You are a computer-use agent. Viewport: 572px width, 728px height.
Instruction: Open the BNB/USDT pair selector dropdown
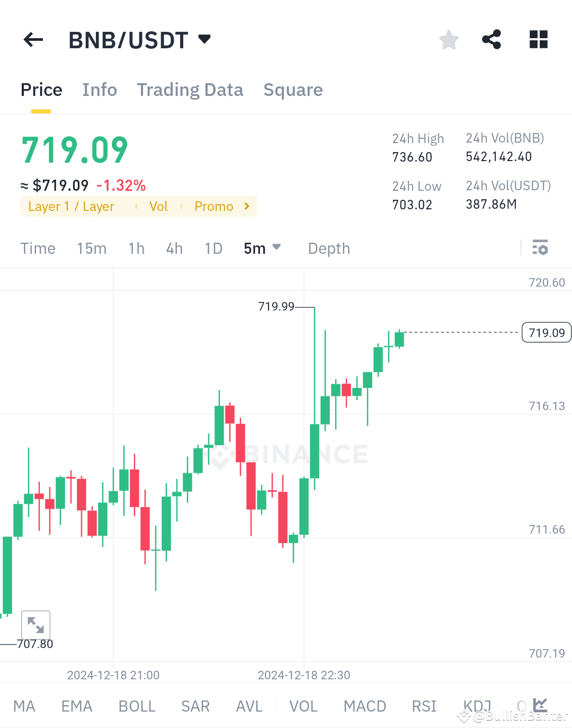204,39
